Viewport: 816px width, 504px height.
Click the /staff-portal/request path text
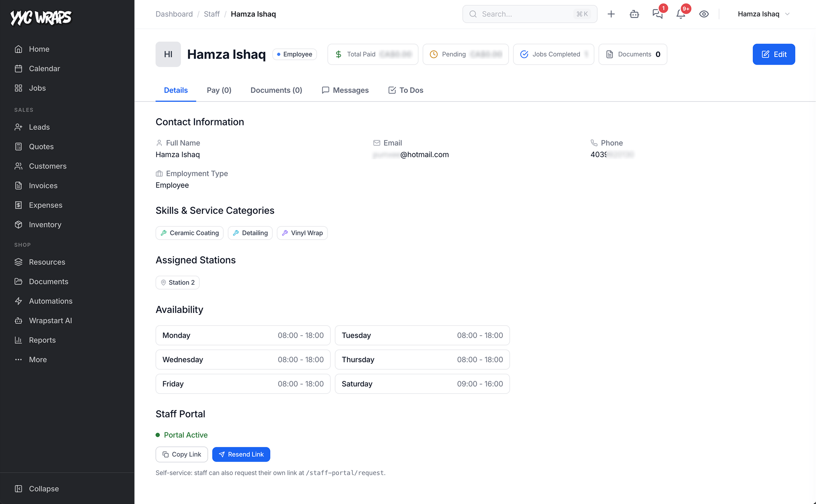(345, 473)
